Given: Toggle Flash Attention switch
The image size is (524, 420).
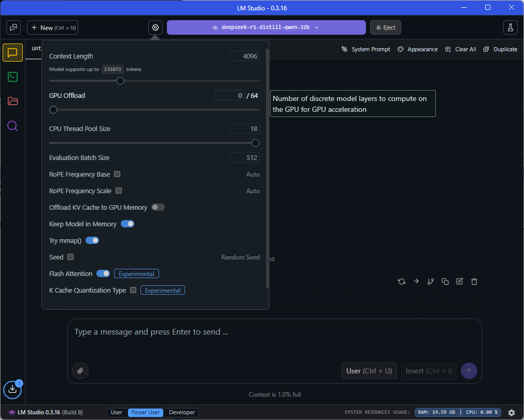Looking at the screenshot, I should pyautogui.click(x=103, y=273).
